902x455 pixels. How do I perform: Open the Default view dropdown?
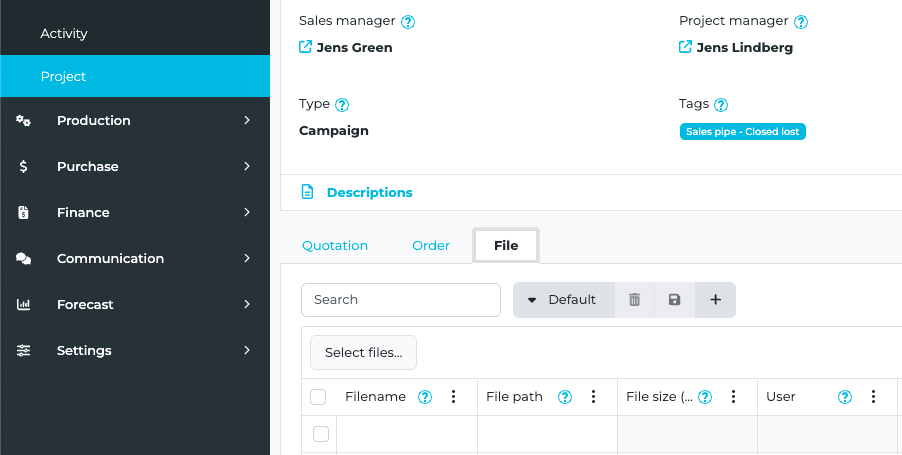pyautogui.click(x=563, y=300)
